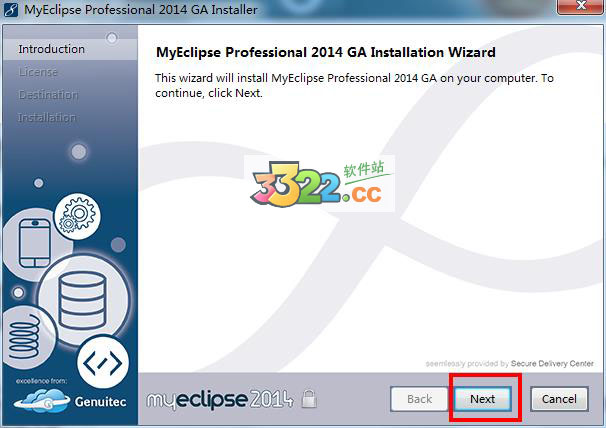Cancel the installation wizard

tap(559, 399)
